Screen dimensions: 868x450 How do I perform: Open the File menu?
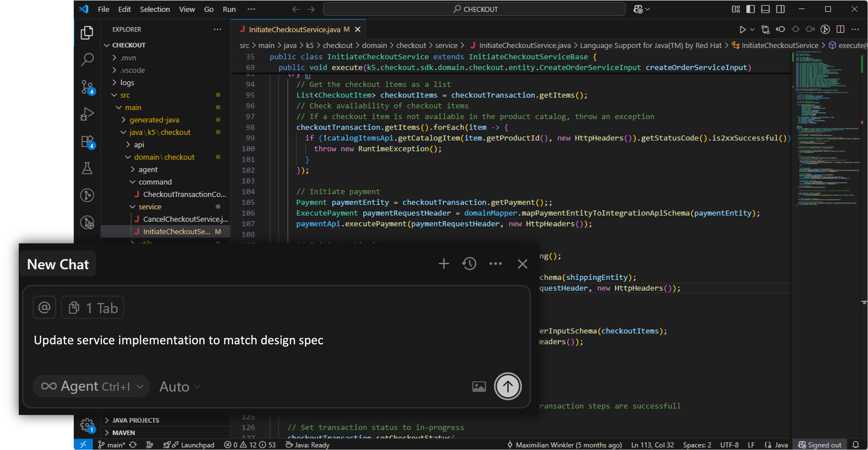(x=103, y=9)
